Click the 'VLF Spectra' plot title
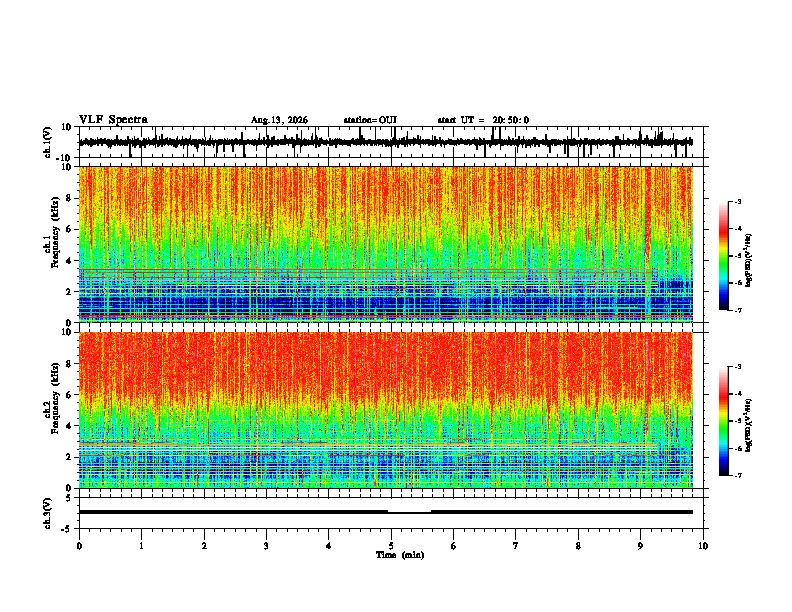The height and width of the screenshot is (612, 792). click(x=113, y=120)
